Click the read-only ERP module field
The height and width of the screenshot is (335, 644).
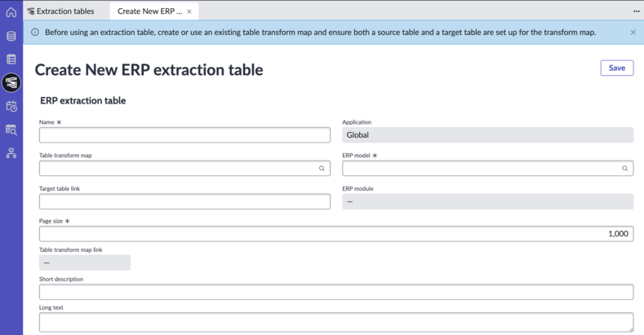[488, 201]
